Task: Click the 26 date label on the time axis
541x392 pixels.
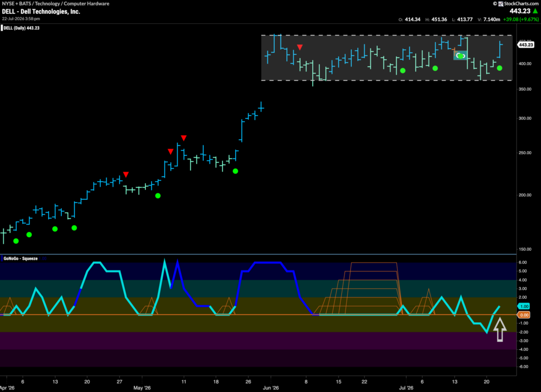Action: click(x=248, y=381)
